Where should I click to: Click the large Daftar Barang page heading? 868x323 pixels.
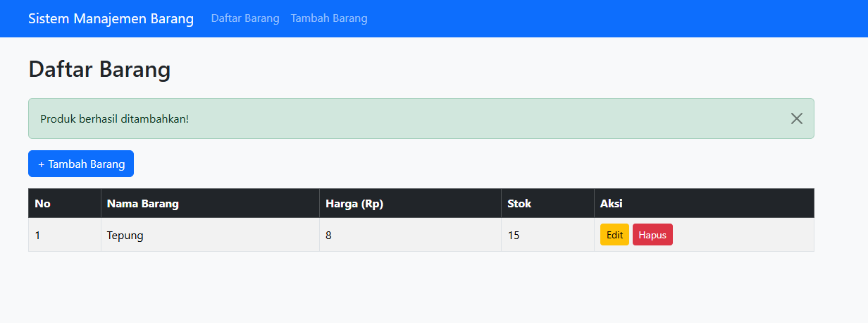tap(99, 69)
